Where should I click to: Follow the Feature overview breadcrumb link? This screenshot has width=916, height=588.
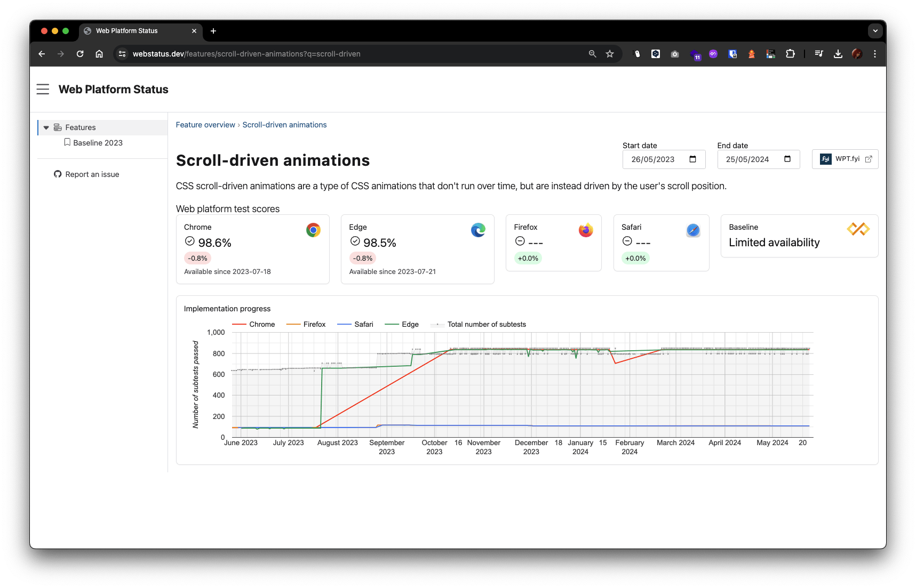205,125
